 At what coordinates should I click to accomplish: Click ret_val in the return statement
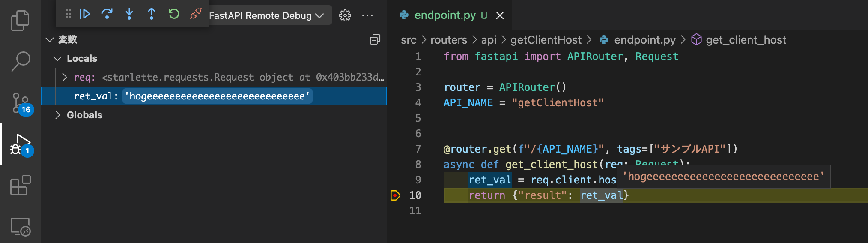pyautogui.click(x=601, y=195)
